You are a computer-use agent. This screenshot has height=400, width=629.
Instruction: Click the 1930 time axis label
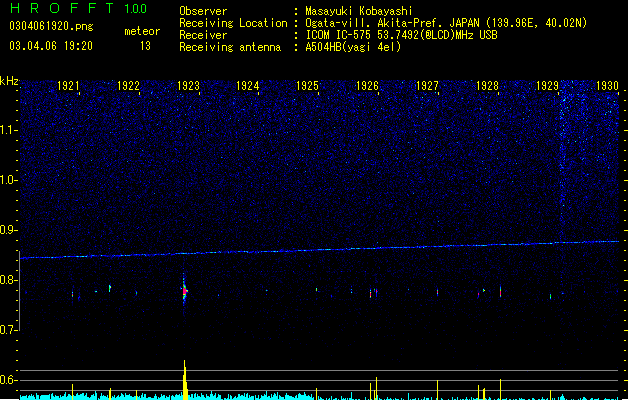pos(607,86)
